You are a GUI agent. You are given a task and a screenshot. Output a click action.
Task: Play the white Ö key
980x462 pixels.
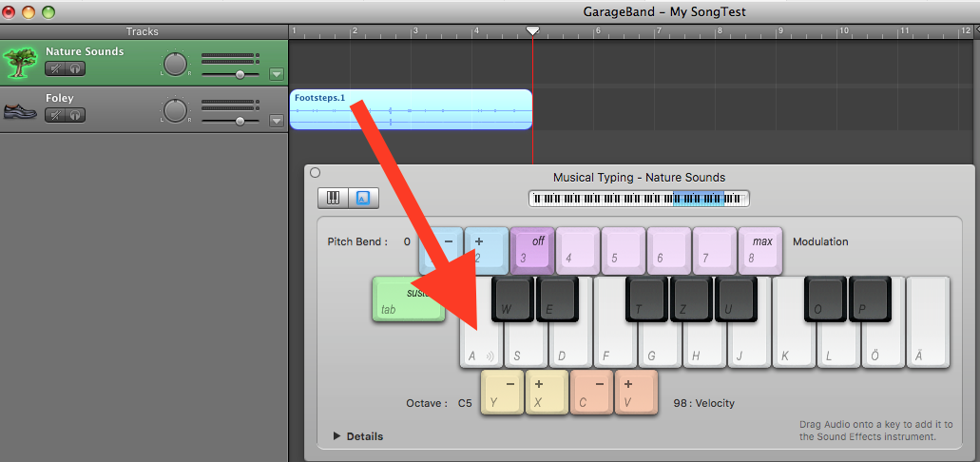(883, 347)
